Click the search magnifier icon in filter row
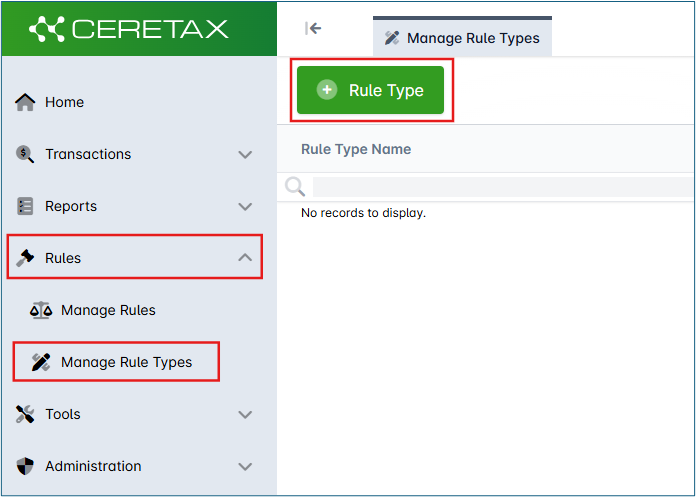Viewport: 696px width, 497px height. pos(295,187)
